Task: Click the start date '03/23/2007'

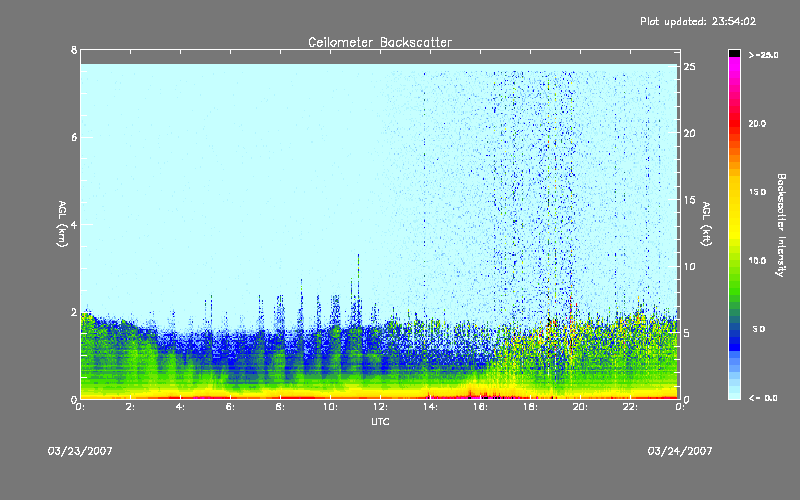Action: tap(80, 451)
